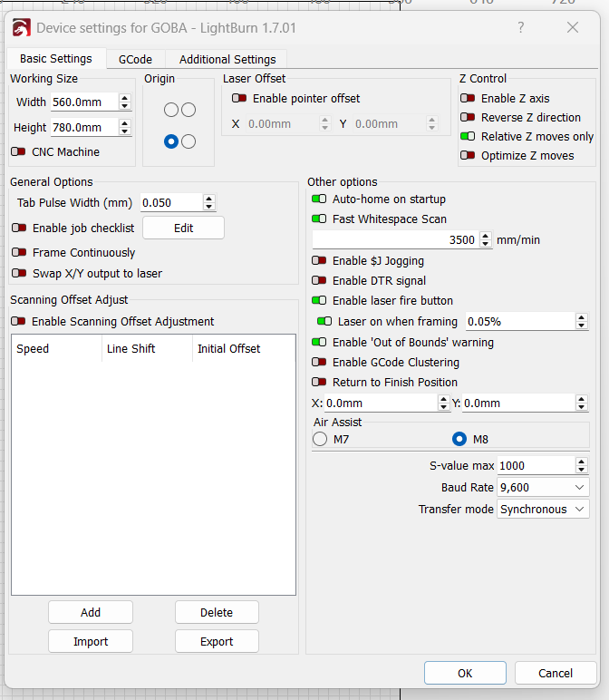Toggle Return to Finish Position
Image resolution: width=609 pixels, height=700 pixels.
[x=319, y=382]
